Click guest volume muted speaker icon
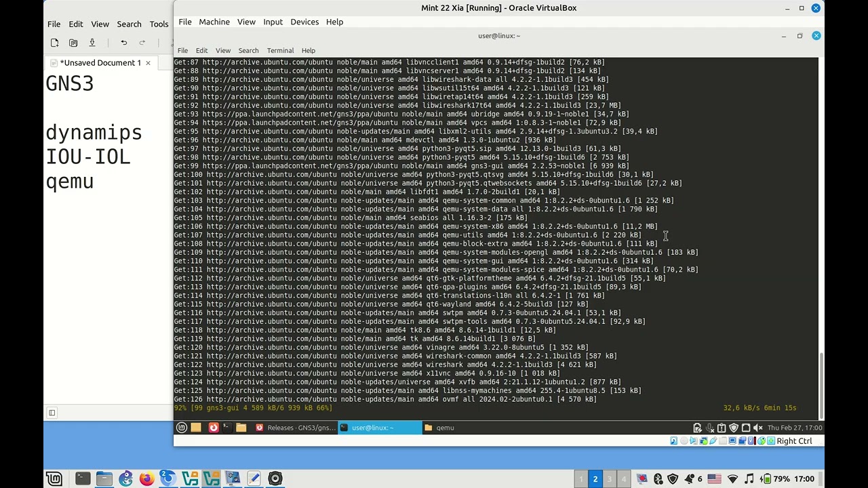Viewport: 868px width, 488px height. (x=757, y=428)
